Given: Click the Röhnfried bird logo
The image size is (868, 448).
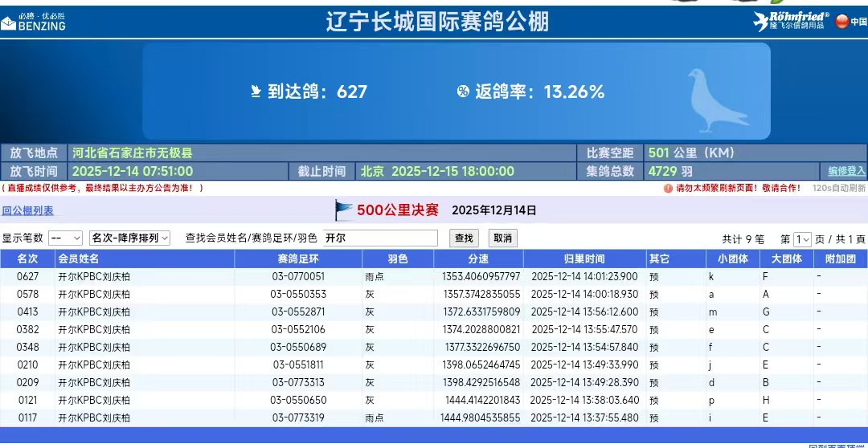Looking at the screenshot, I should 760,22.
